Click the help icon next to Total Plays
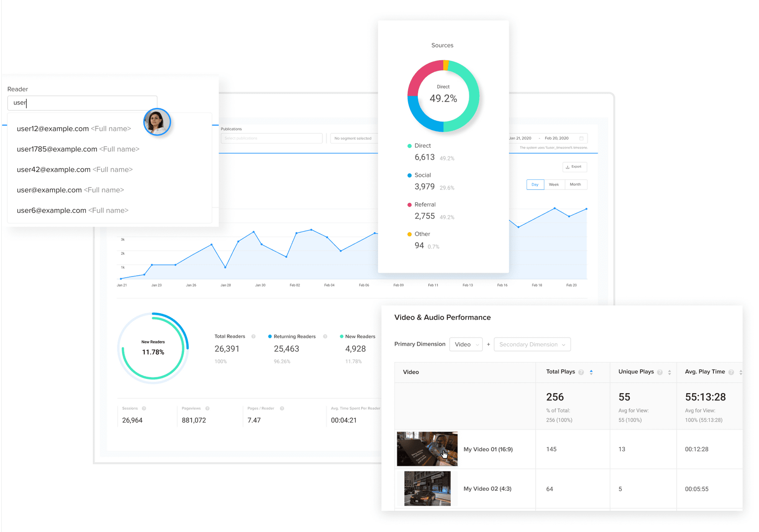The height and width of the screenshot is (532, 759). point(581,372)
